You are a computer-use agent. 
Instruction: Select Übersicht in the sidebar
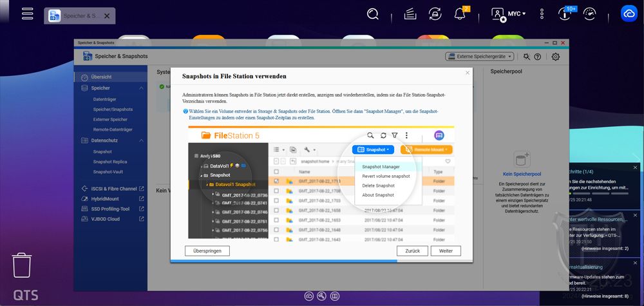pyautogui.click(x=111, y=77)
